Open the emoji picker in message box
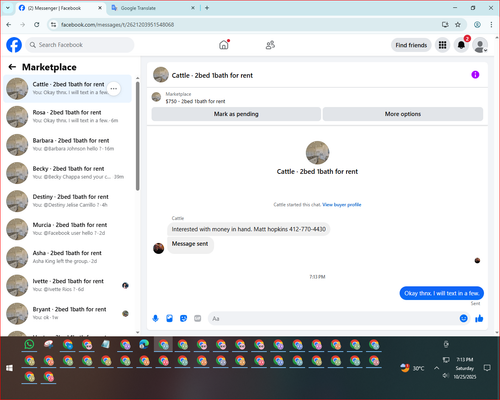Viewport: 500px width, 400px height. coord(463,318)
